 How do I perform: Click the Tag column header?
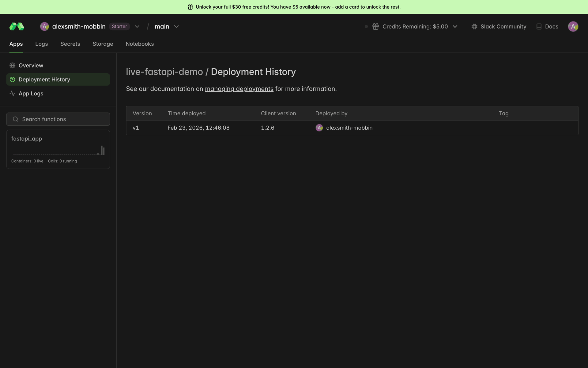click(504, 113)
